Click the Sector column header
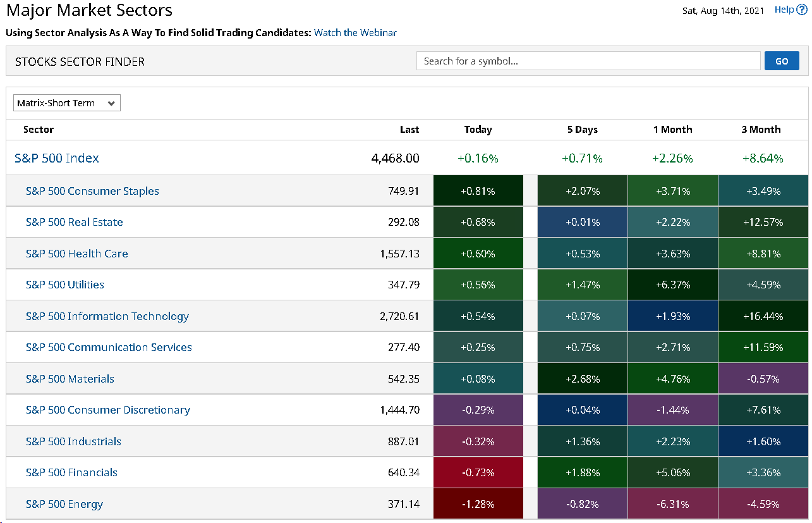This screenshot has height=523, width=812. [39, 130]
